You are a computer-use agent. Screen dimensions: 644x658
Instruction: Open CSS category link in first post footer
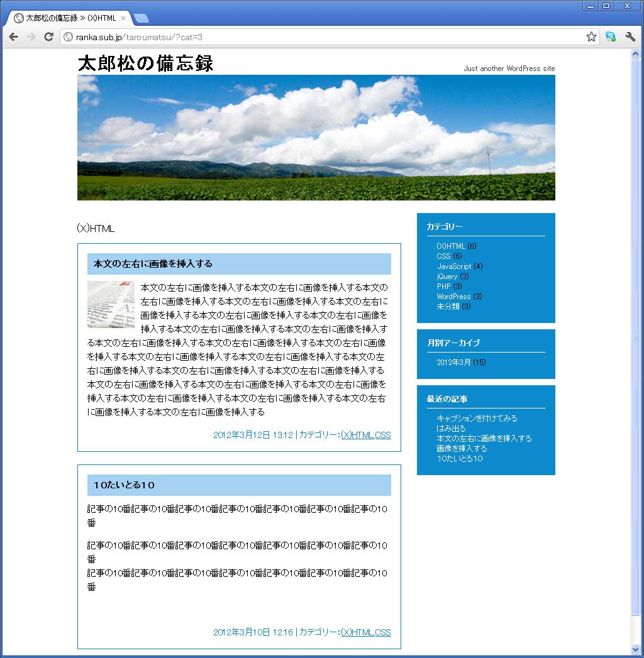[383, 435]
